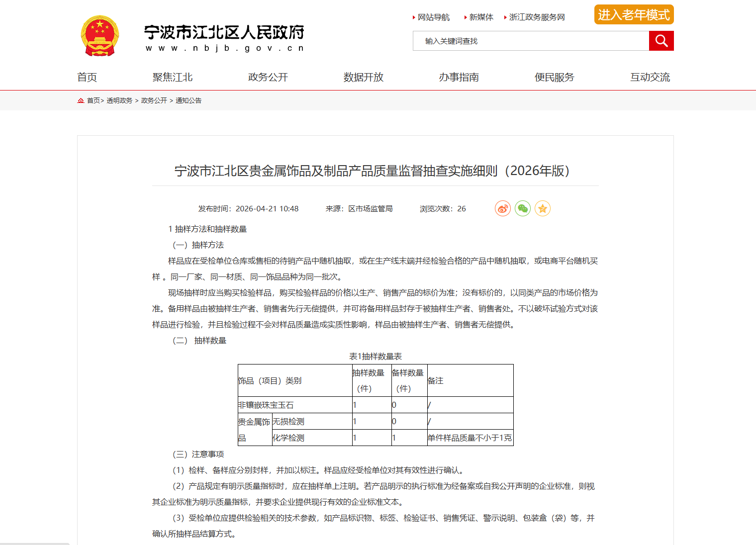Open the 互动交流 navigation item
Viewport: 756px width, 545px height.
(650, 77)
